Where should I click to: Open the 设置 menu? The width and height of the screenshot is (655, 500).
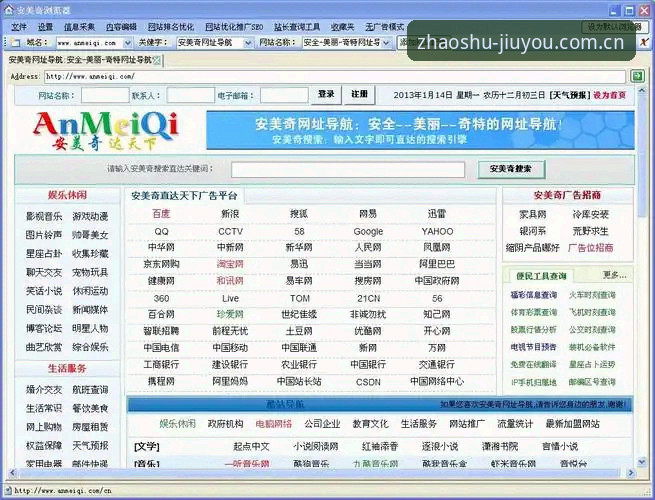(45, 27)
